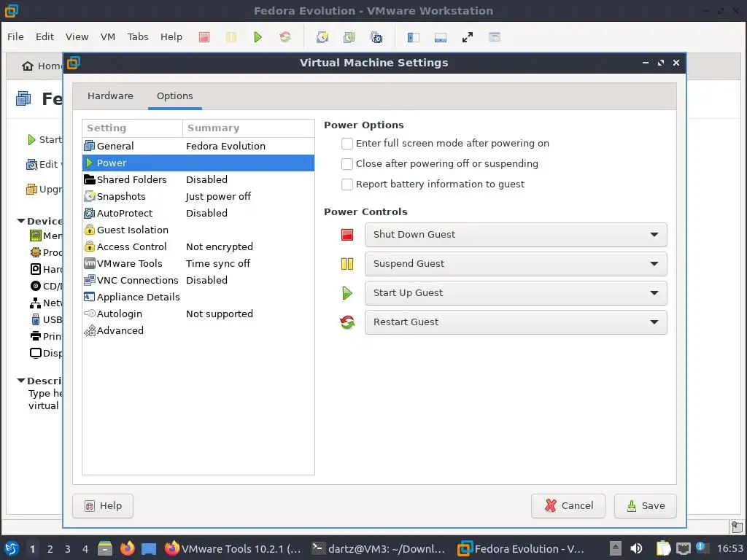Click the red Shut Down Guest icon

point(347,235)
